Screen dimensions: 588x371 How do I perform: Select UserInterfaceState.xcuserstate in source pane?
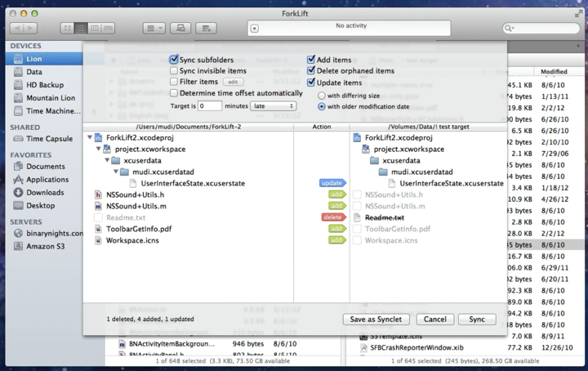(x=193, y=183)
